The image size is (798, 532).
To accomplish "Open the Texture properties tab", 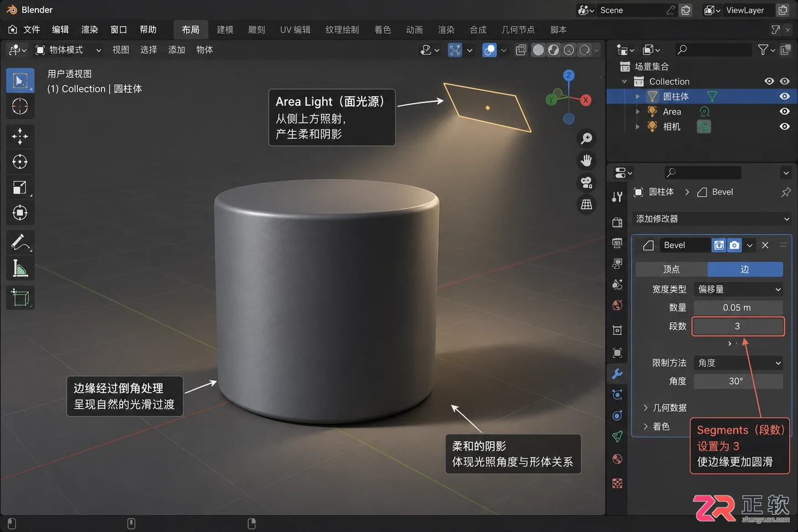I will (x=617, y=483).
